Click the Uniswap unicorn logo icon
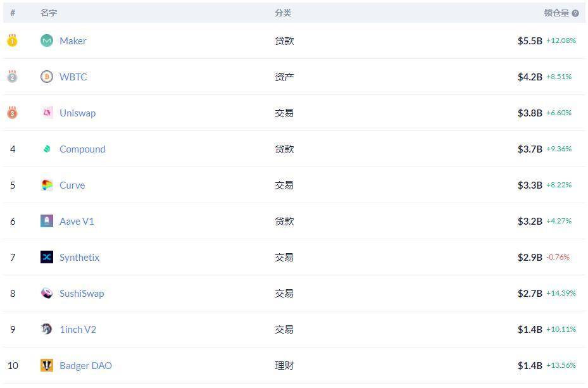 47,113
